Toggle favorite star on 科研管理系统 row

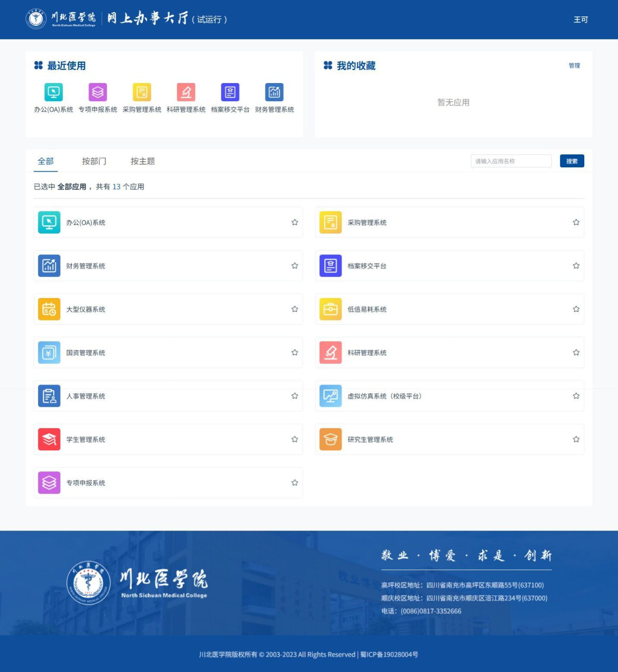(x=576, y=352)
